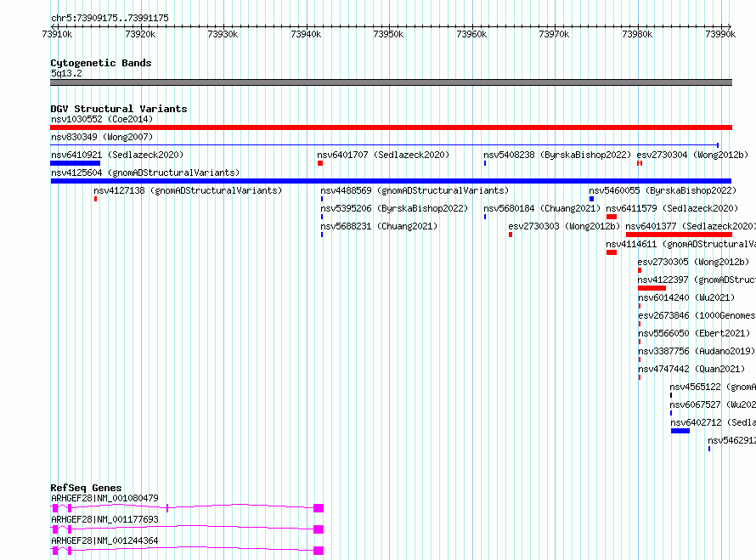Click the nsv6402712 blue variant bar
756x560 pixels.
tap(680, 431)
